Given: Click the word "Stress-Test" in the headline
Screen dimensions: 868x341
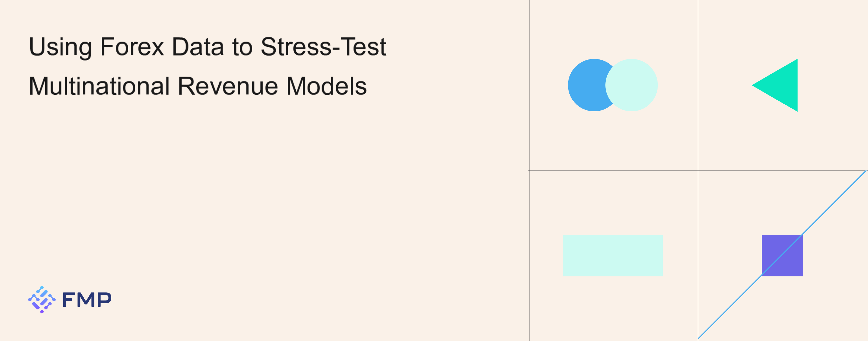Looking at the screenshot, I should coord(324,46).
